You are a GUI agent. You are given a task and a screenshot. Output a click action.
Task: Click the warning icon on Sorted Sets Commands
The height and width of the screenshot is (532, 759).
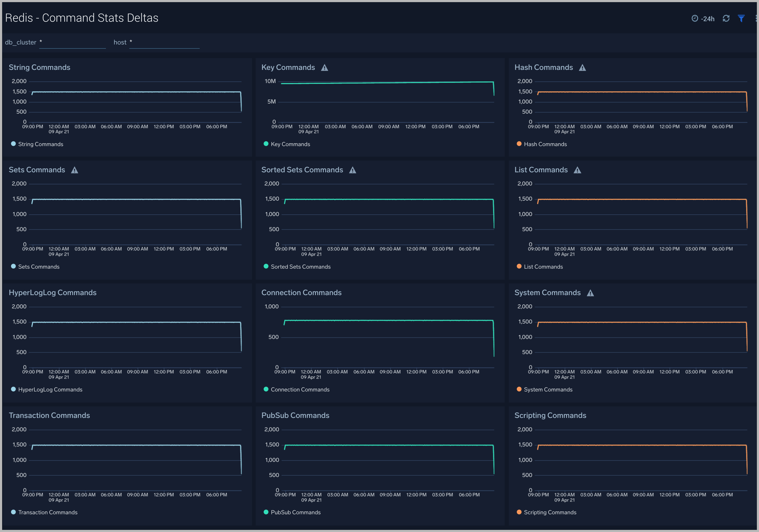[x=353, y=170]
